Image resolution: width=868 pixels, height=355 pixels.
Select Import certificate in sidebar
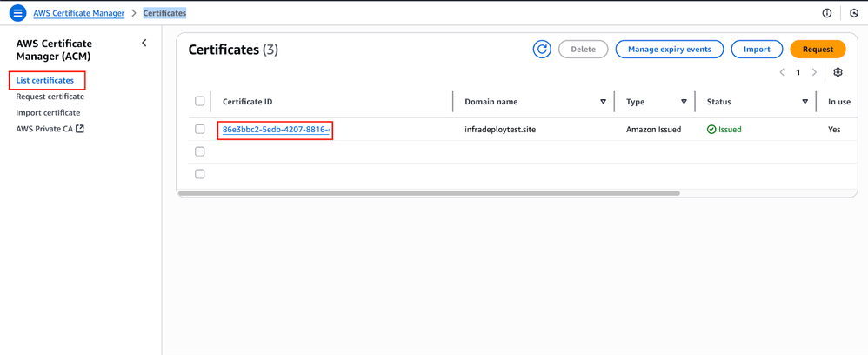click(48, 112)
